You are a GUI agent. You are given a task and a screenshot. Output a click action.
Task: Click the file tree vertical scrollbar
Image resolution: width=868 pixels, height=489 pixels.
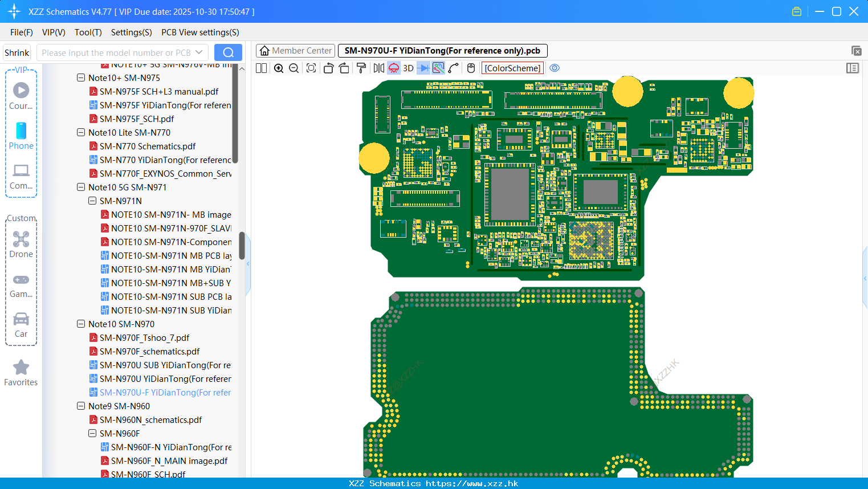242,245
